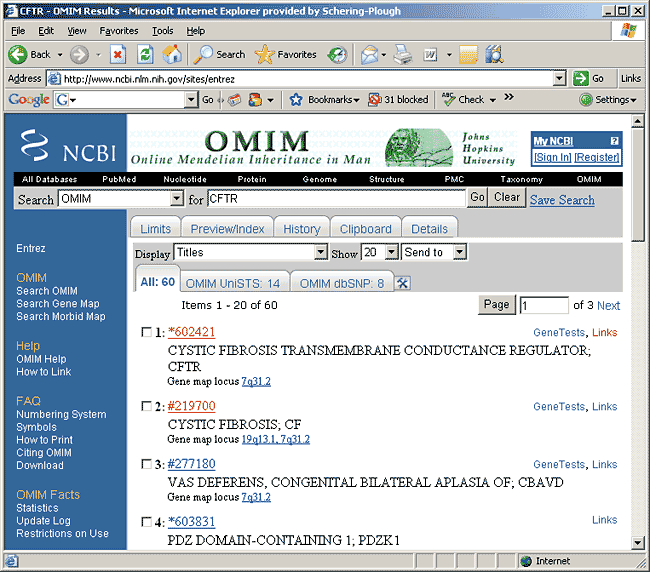Click the Mail envelope icon

tap(370, 55)
